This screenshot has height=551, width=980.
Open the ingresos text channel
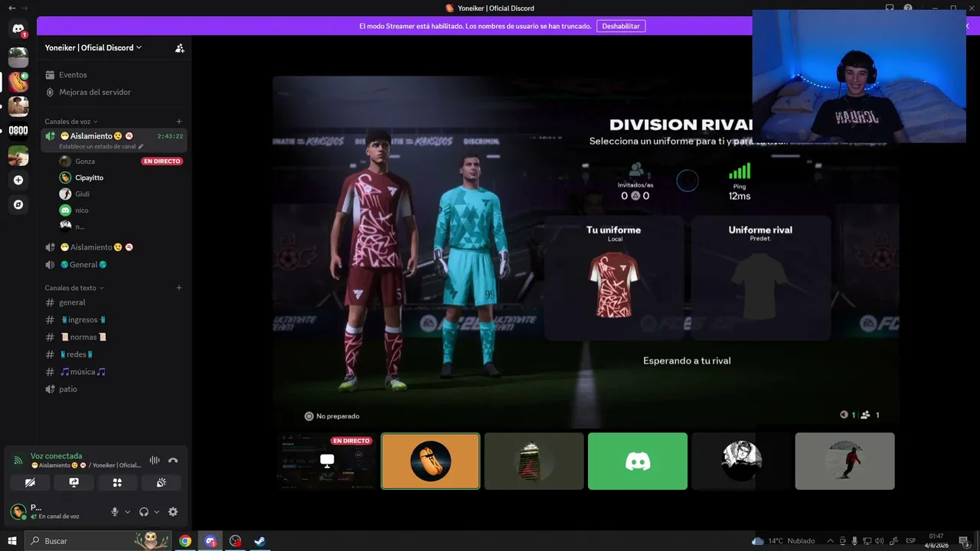[x=115, y=320]
